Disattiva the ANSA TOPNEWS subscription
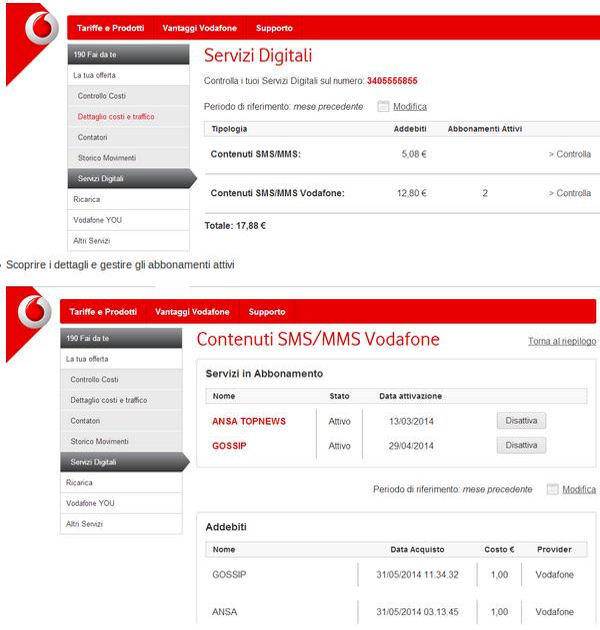 [x=521, y=421]
